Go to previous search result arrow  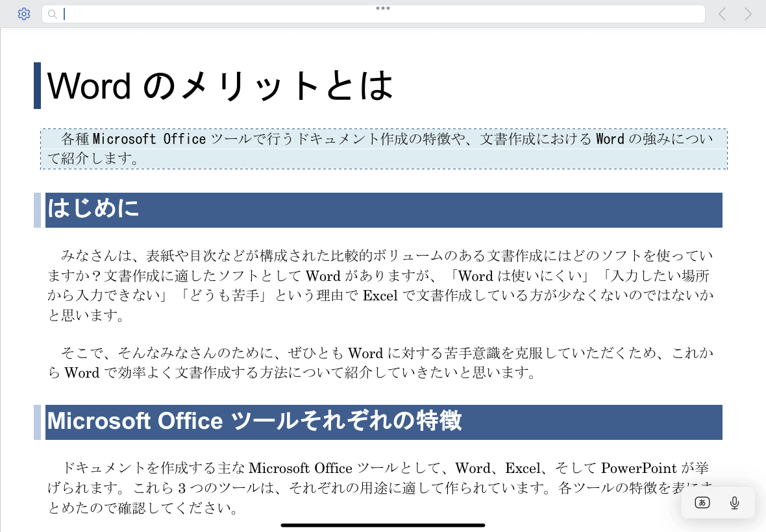tap(722, 14)
